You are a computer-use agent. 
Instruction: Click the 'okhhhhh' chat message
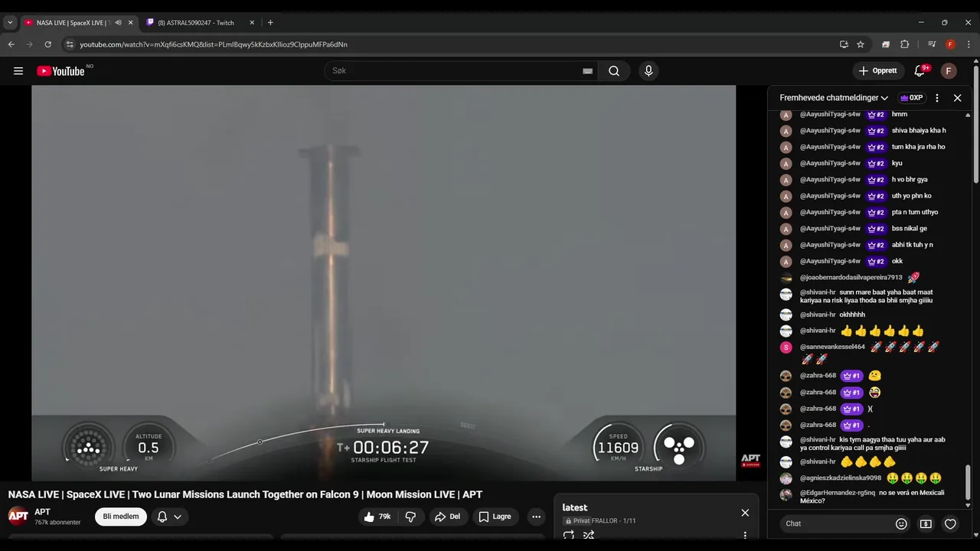[x=852, y=315]
